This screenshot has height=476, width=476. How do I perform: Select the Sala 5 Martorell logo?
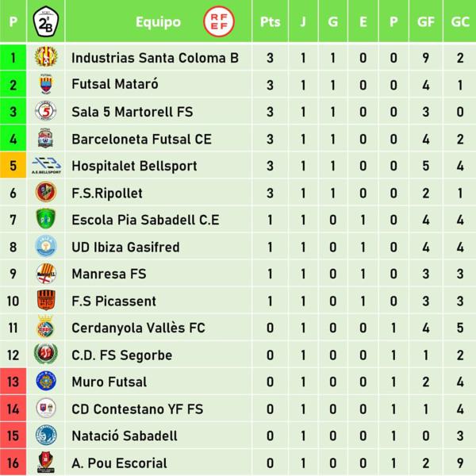click(x=46, y=111)
